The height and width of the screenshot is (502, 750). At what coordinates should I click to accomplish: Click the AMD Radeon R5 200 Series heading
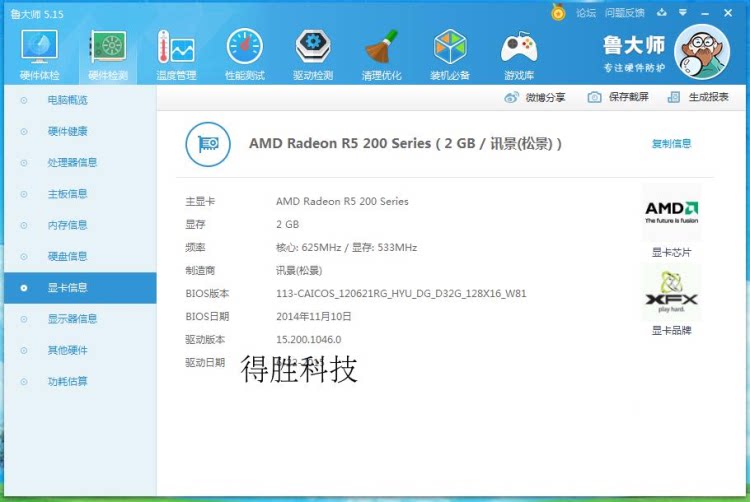[405, 143]
